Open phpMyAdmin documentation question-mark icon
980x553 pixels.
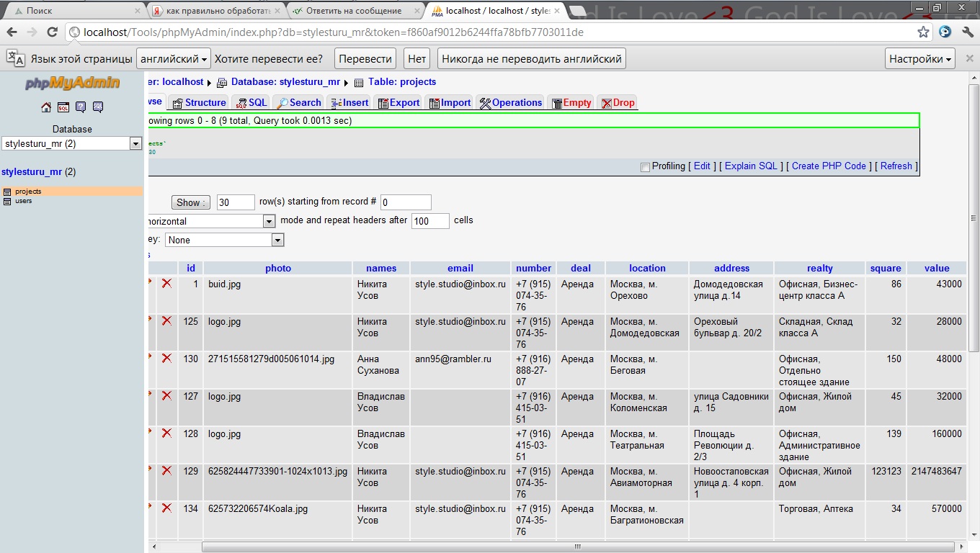pyautogui.click(x=81, y=107)
